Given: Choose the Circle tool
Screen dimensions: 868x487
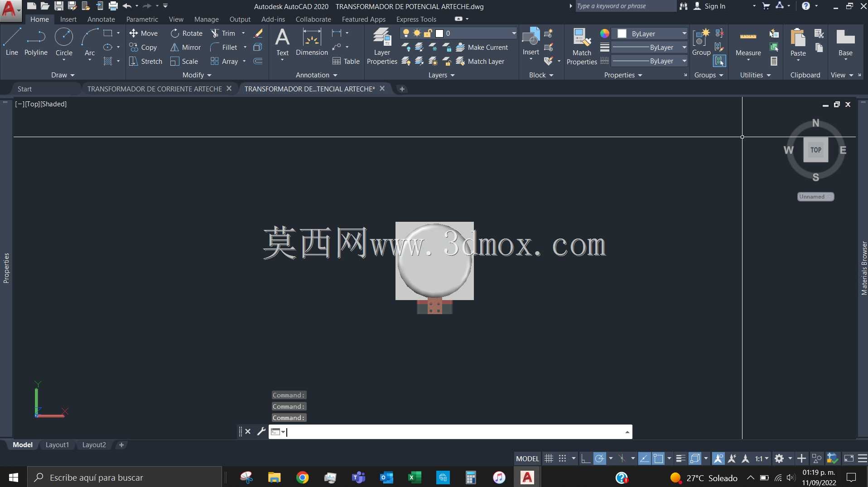Looking at the screenshot, I should pyautogui.click(x=64, y=42).
